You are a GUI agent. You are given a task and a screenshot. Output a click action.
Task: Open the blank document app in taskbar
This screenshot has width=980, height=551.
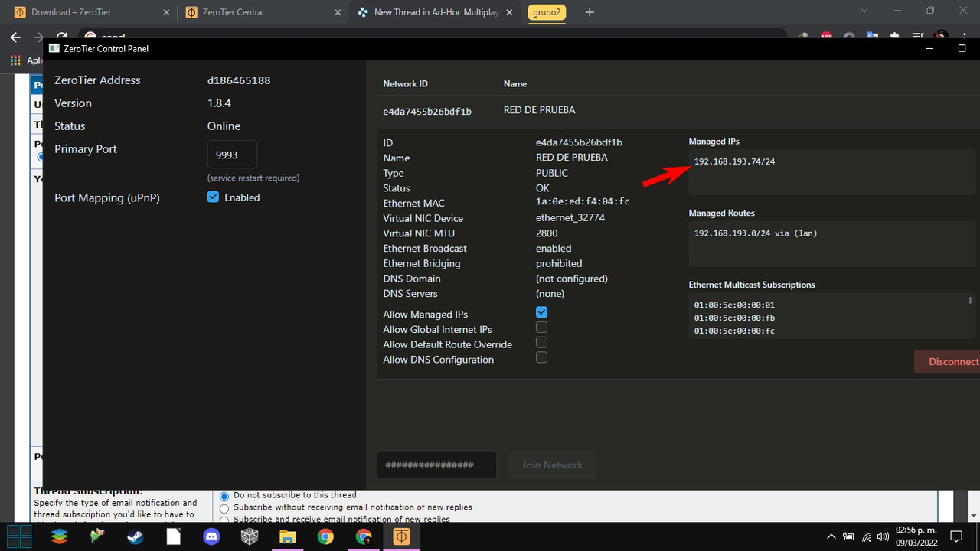pos(174,536)
